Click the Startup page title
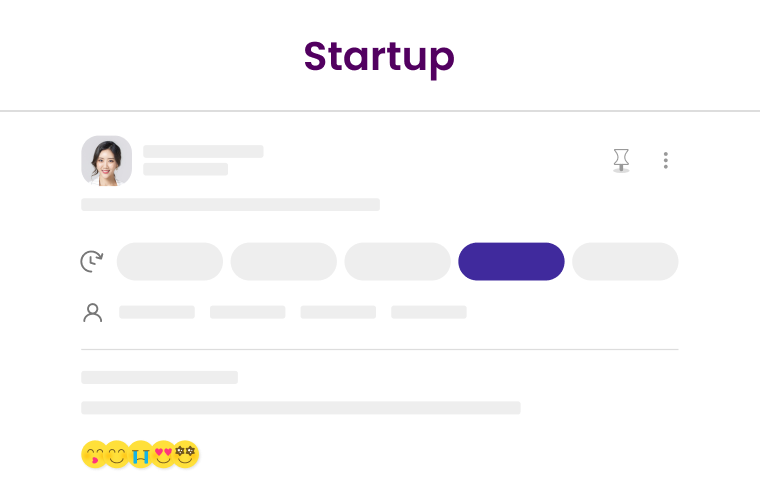Image resolution: width=760 pixels, height=492 pixels. coord(379,56)
